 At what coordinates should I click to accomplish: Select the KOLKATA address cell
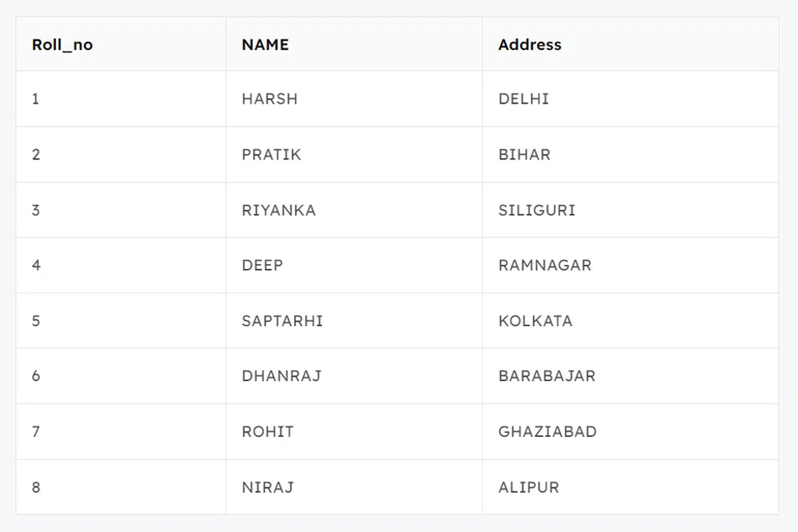535,321
